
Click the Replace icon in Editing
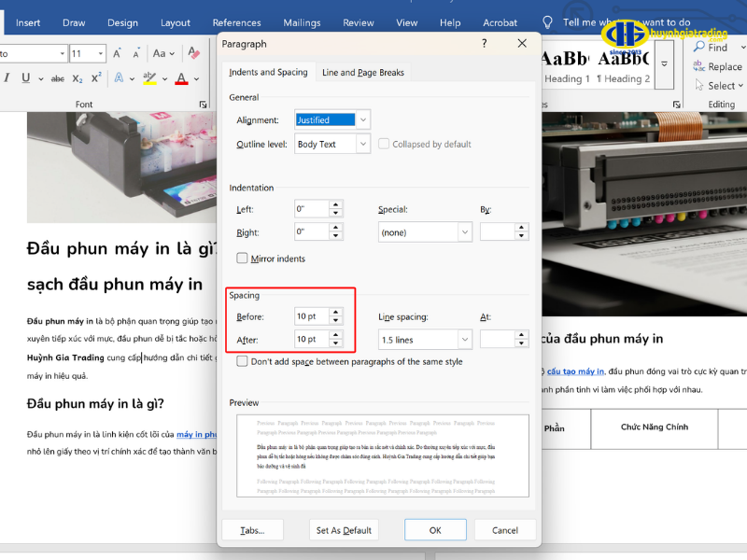click(x=714, y=66)
